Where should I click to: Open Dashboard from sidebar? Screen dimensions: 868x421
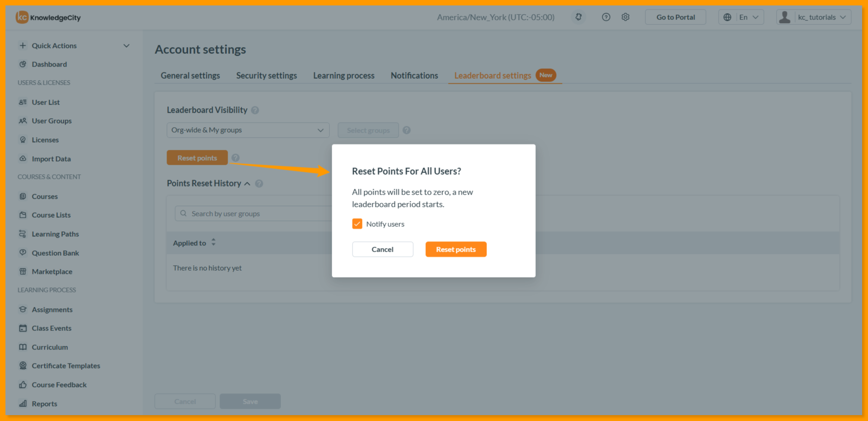click(49, 64)
